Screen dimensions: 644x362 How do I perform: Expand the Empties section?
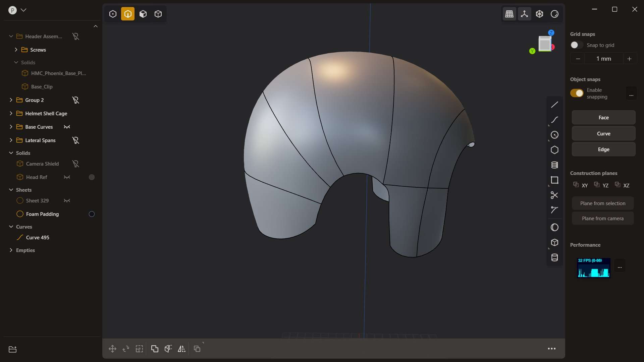tap(11, 250)
